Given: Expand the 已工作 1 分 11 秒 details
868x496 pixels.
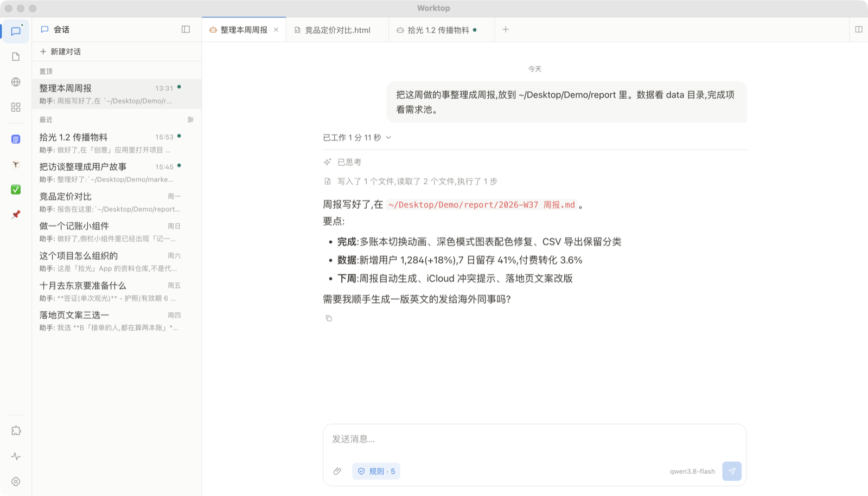Looking at the screenshot, I should point(357,138).
